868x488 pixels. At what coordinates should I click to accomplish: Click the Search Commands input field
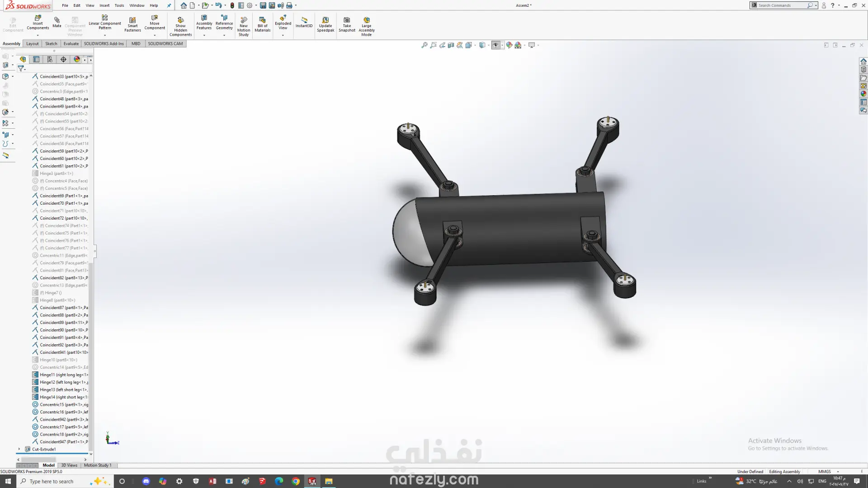tap(782, 5)
